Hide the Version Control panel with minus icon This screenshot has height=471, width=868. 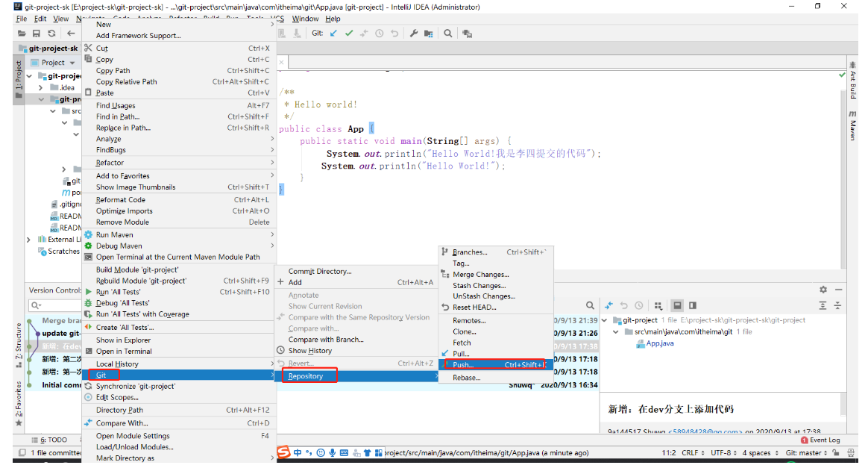click(x=839, y=290)
